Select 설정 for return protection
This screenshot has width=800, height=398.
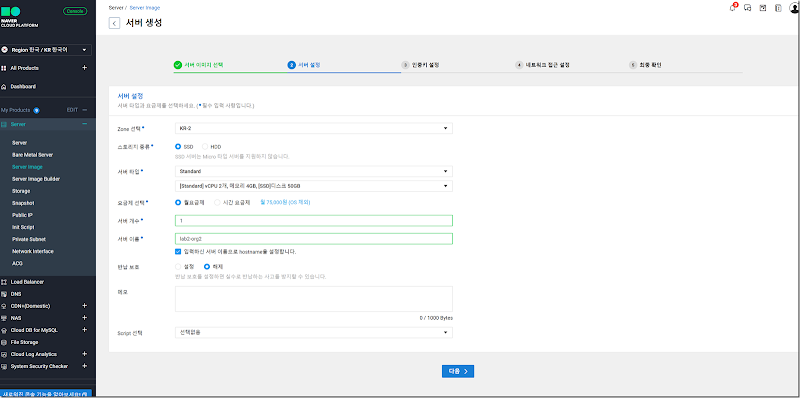(178, 266)
